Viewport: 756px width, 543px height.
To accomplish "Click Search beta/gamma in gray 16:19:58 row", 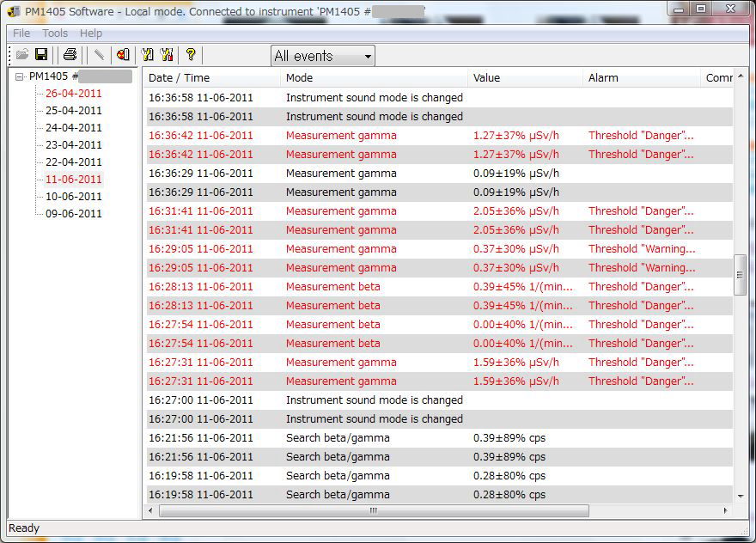I will pyautogui.click(x=338, y=495).
